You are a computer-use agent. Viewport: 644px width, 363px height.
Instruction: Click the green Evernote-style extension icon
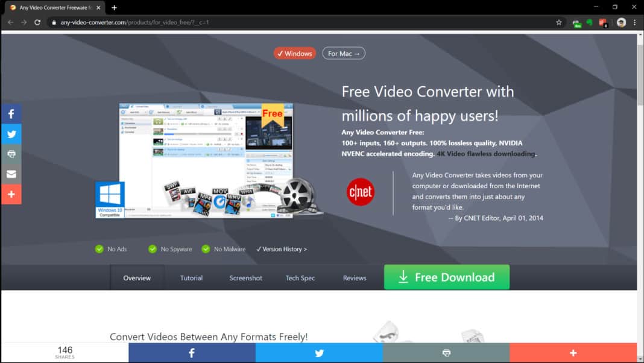click(x=590, y=22)
